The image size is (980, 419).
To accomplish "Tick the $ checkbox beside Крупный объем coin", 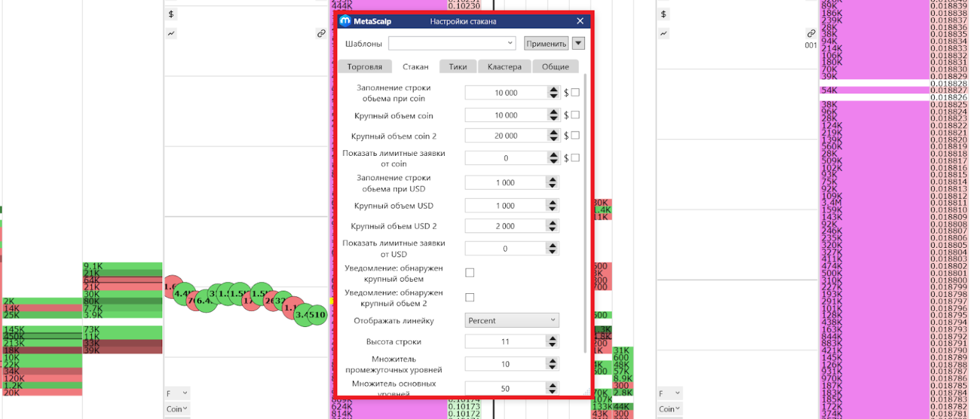I will pyautogui.click(x=575, y=115).
